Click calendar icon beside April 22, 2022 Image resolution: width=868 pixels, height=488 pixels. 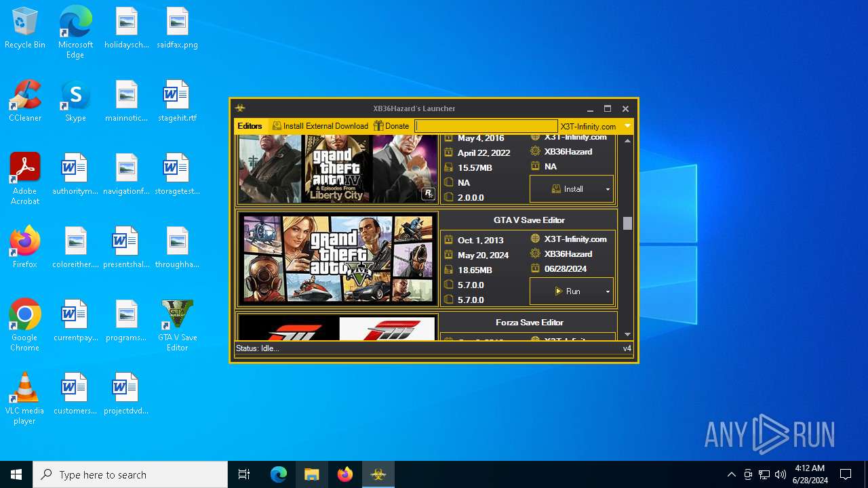(448, 152)
